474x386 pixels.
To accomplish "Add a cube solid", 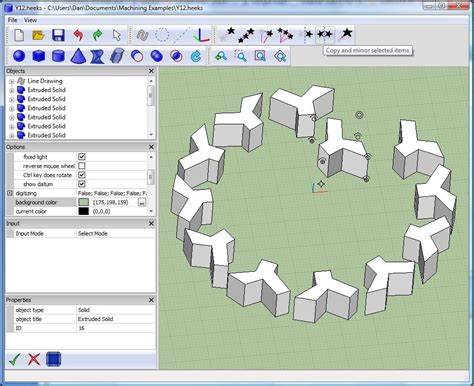I will 39,56.
